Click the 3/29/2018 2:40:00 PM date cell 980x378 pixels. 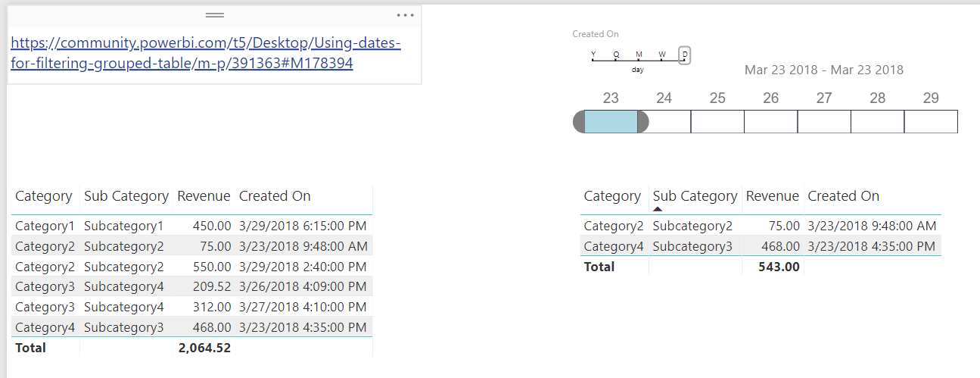tap(303, 267)
